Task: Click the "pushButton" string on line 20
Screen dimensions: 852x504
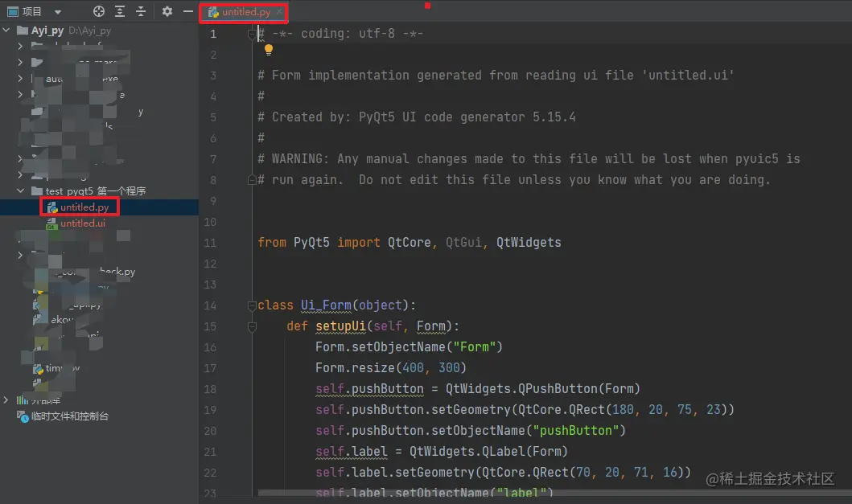Action: 575,431
